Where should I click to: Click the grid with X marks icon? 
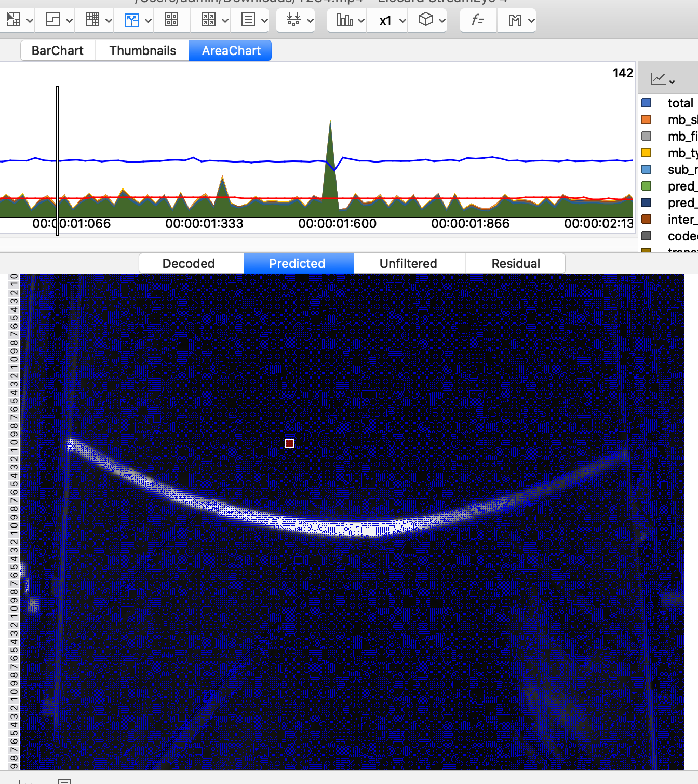click(209, 20)
